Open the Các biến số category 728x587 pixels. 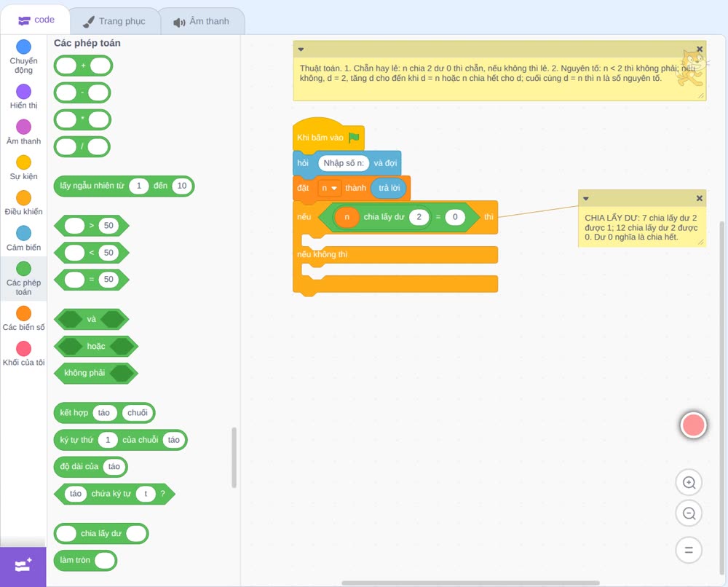pos(23,318)
